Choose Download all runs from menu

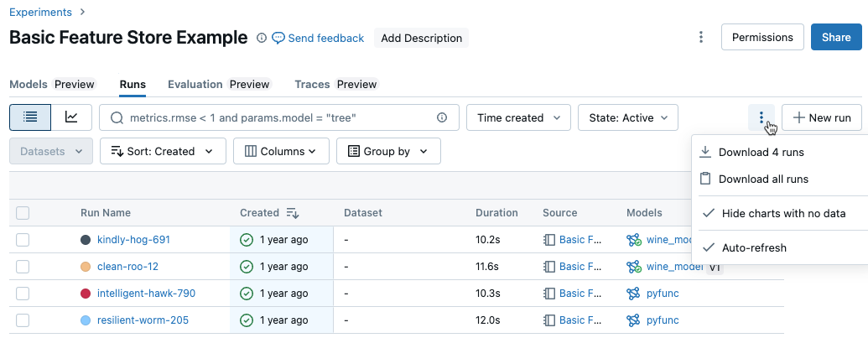(763, 179)
